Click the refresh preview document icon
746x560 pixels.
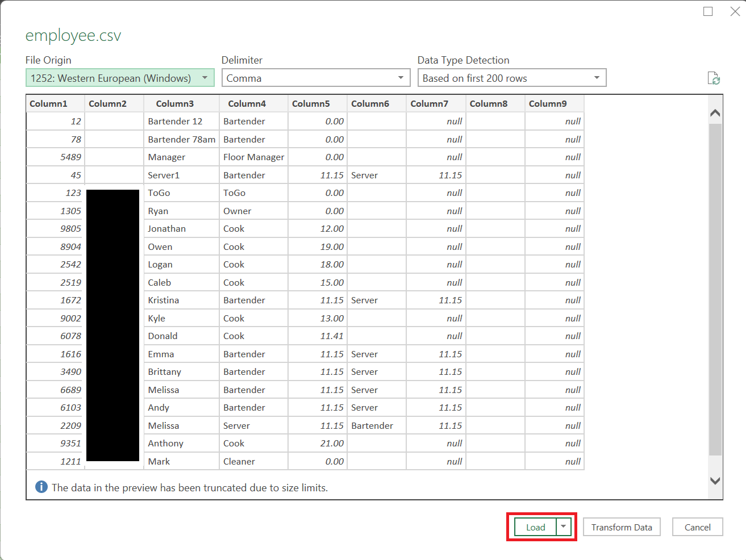tap(714, 78)
